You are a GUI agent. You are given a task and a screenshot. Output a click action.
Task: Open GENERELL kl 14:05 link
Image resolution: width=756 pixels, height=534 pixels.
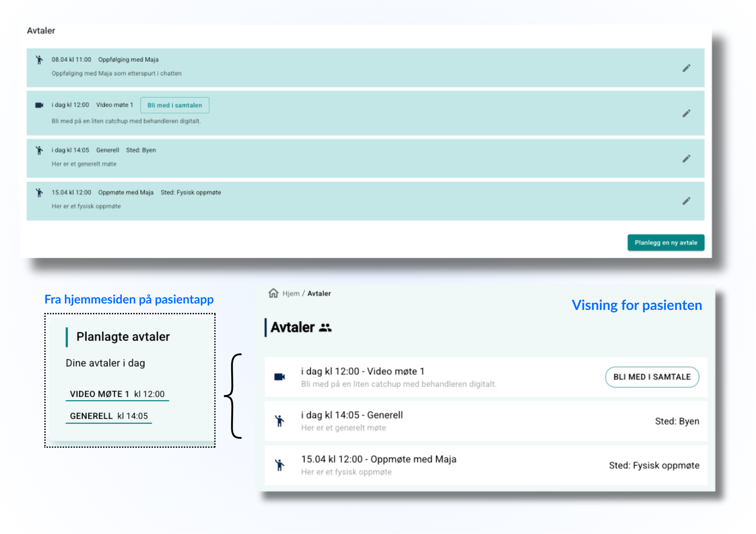[x=108, y=416]
